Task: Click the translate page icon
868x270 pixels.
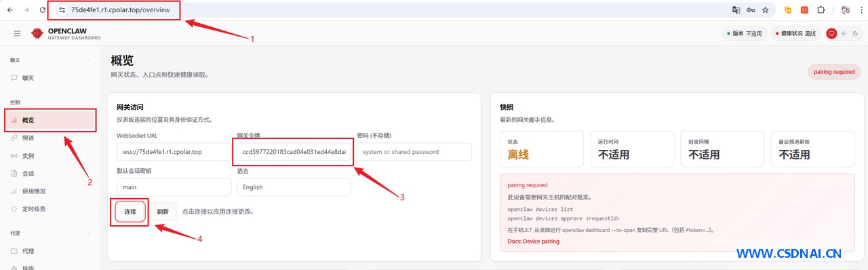Action: [x=736, y=10]
